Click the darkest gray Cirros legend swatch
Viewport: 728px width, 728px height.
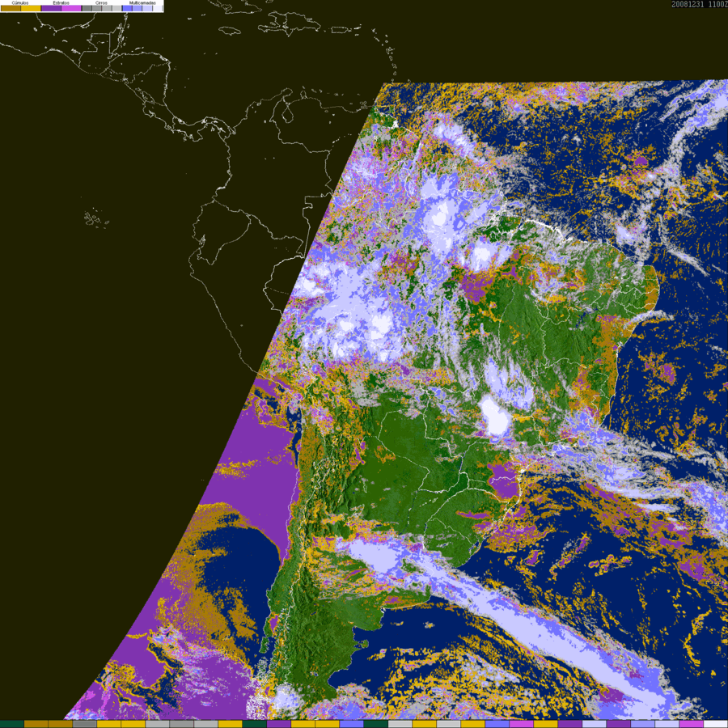click(87, 8)
